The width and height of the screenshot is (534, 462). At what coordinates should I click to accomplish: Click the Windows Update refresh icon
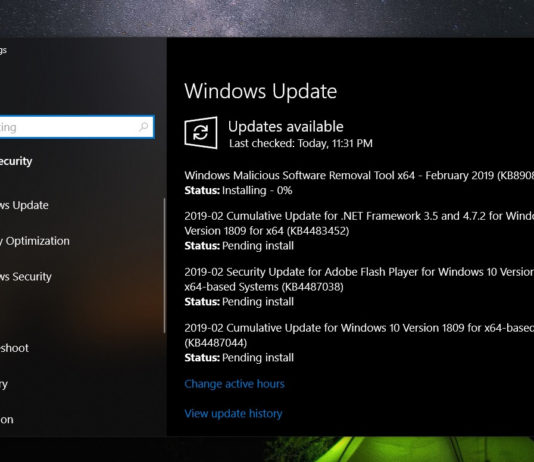coord(201,132)
